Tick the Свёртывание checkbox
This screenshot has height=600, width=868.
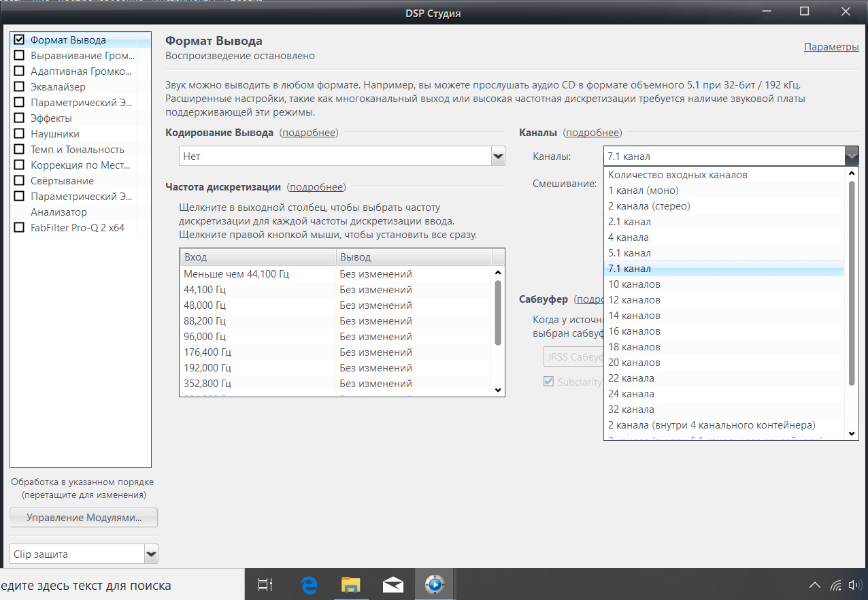(x=19, y=181)
